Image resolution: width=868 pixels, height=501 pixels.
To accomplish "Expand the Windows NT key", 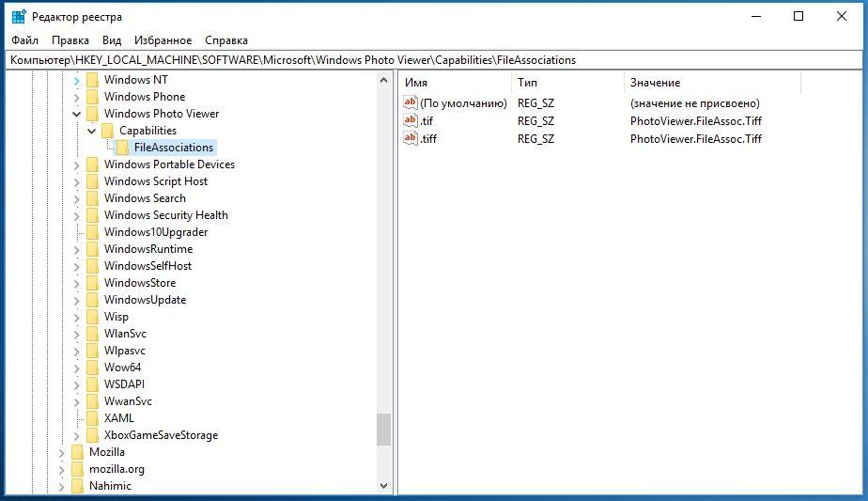I will pos(76,81).
